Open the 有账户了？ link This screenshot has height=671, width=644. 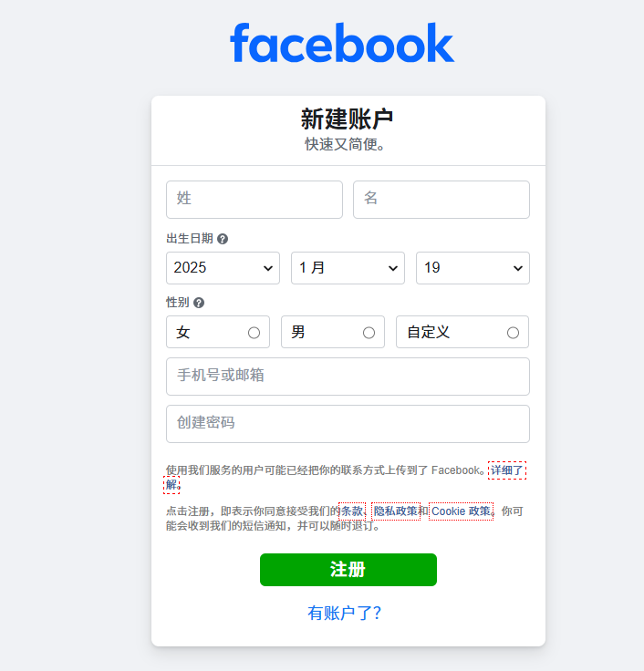pos(344,613)
